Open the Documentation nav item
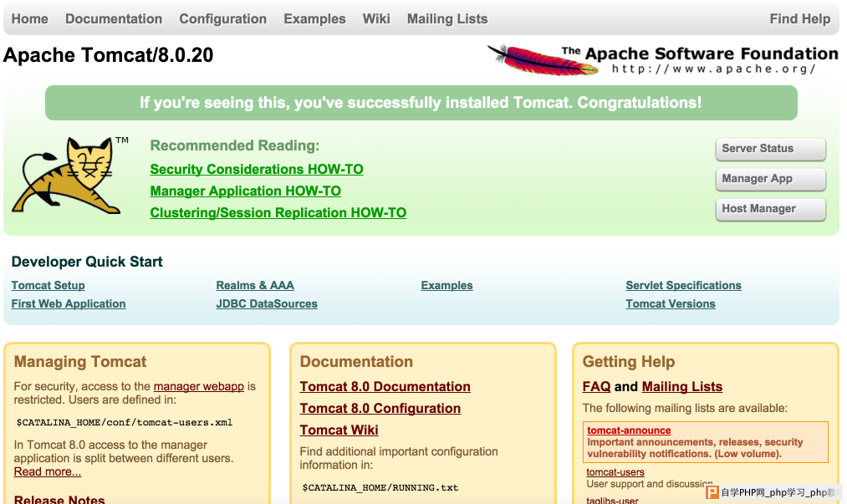This screenshot has height=504, width=847. click(x=114, y=19)
